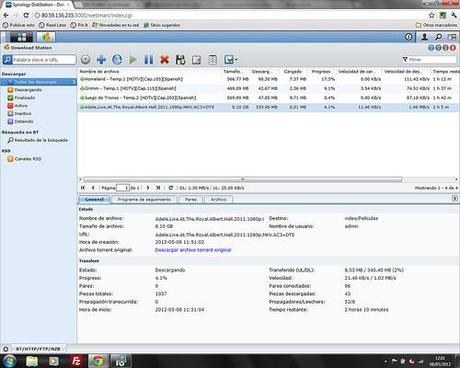Select the Adele Royal Albert Hall download row
Viewport: 460px width, 368px height.
(x=269, y=107)
